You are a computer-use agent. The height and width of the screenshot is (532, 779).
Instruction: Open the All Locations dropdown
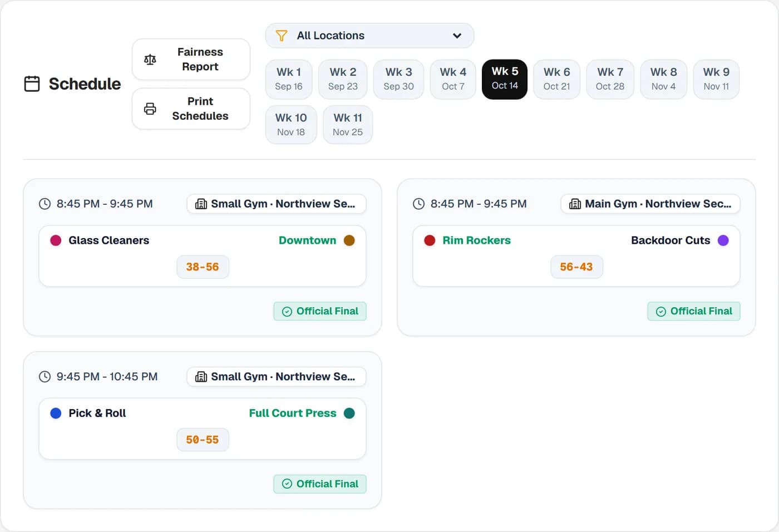coord(369,36)
